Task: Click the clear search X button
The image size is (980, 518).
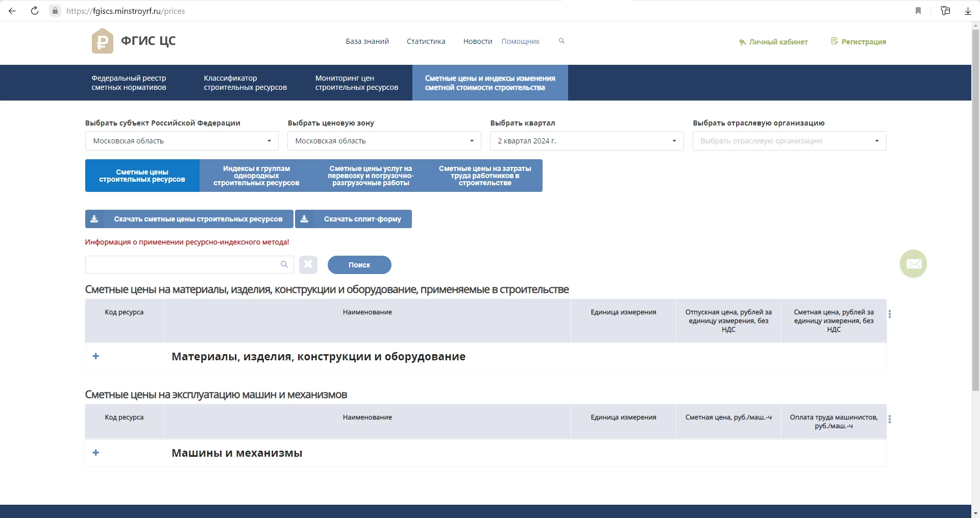Action: coord(308,264)
